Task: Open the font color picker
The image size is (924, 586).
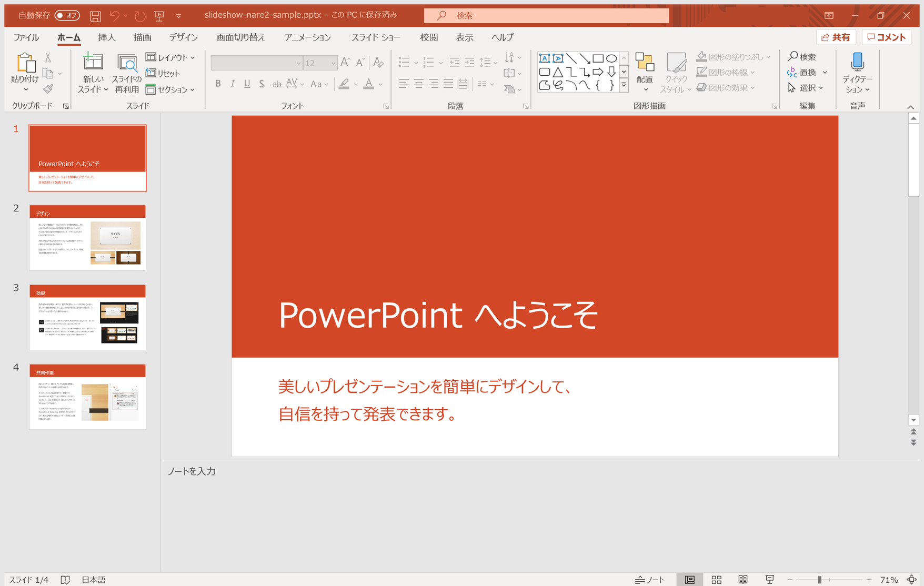Action: click(381, 84)
